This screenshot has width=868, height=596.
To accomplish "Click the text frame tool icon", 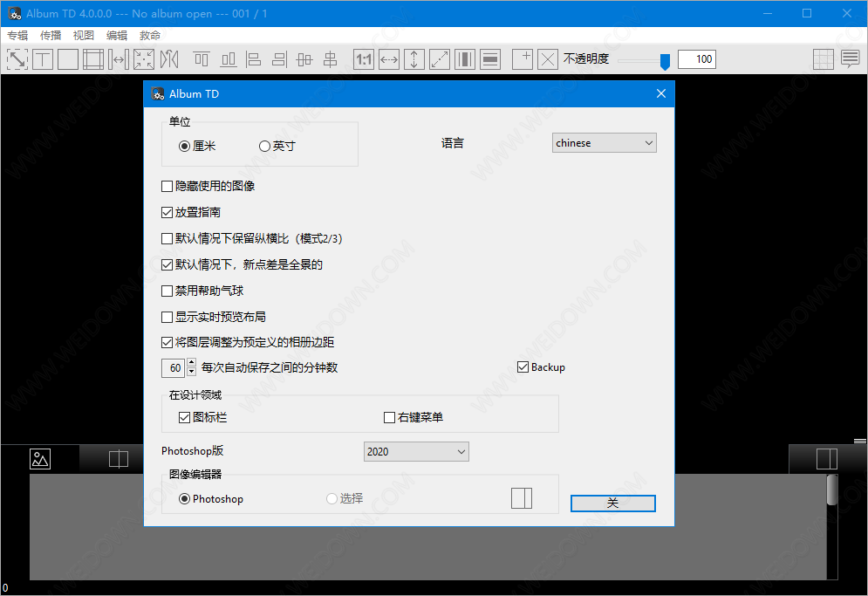I will tap(43, 59).
